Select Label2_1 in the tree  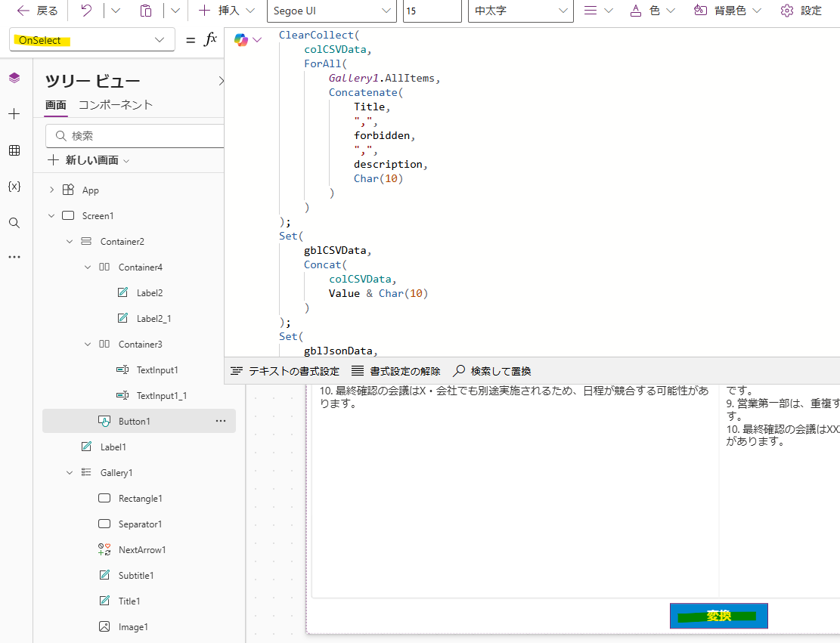click(153, 319)
